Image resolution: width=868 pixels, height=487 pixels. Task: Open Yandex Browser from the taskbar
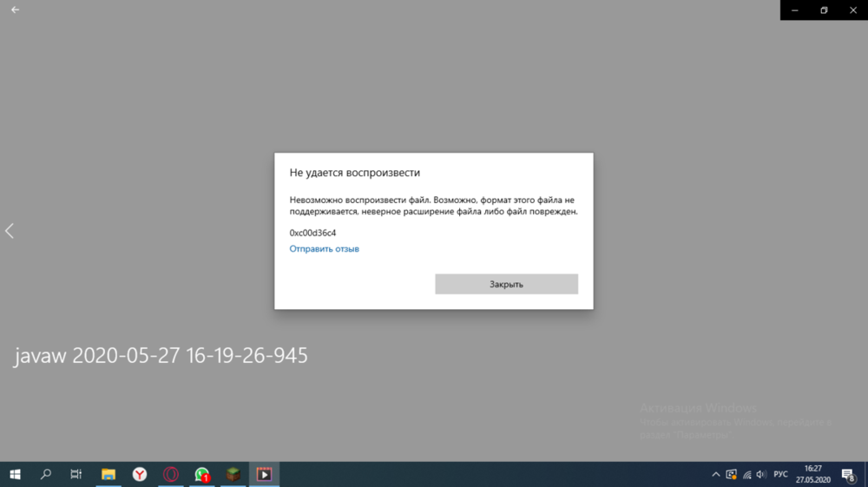coord(140,474)
